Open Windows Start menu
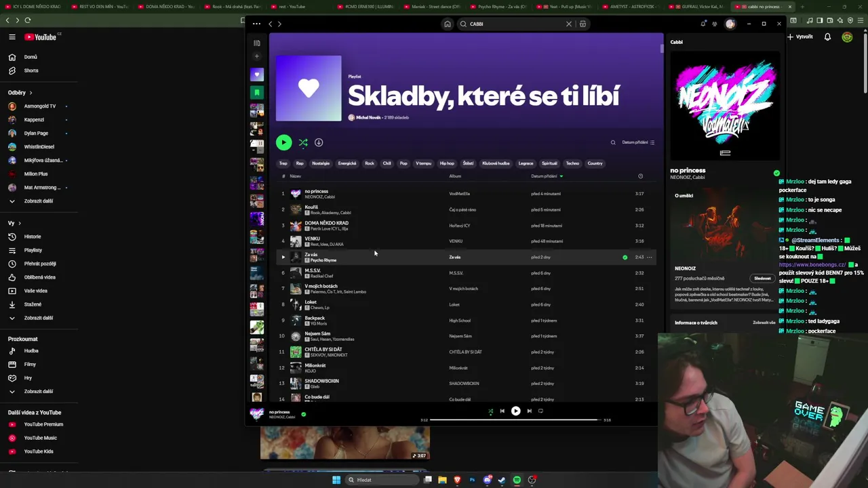 pyautogui.click(x=336, y=480)
